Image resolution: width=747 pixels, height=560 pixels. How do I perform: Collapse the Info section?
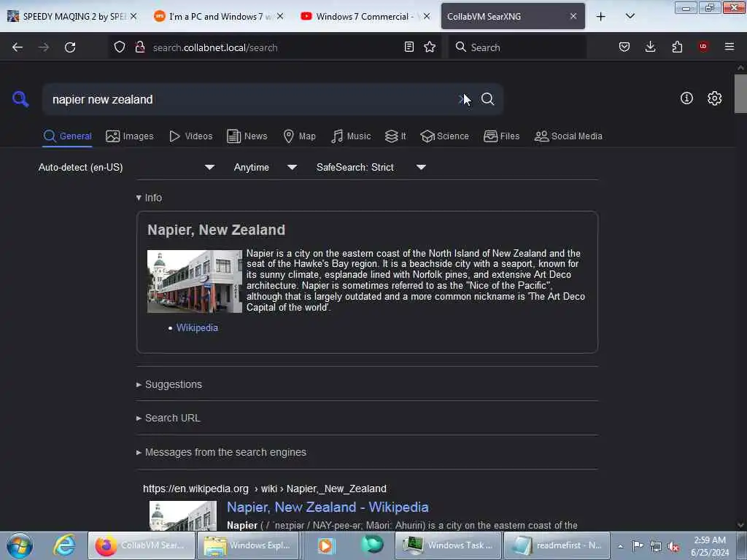[x=149, y=198]
